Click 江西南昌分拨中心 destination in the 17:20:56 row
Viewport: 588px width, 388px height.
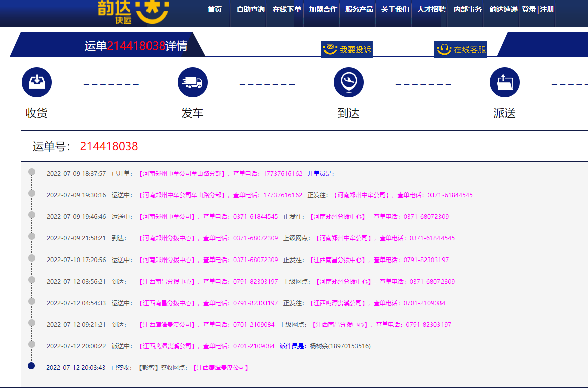337,260
